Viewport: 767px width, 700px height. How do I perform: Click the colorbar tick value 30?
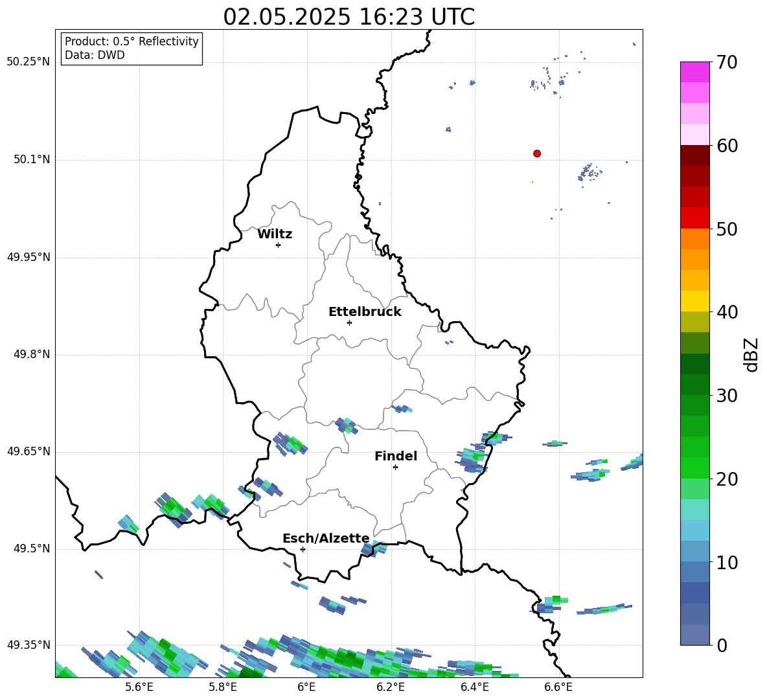(727, 396)
